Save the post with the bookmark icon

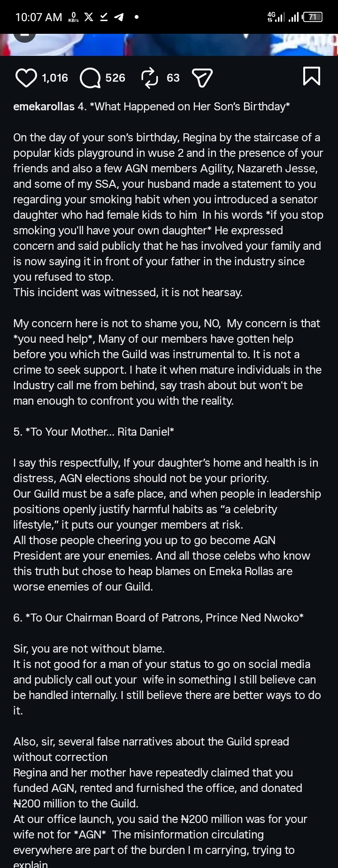tap(312, 77)
